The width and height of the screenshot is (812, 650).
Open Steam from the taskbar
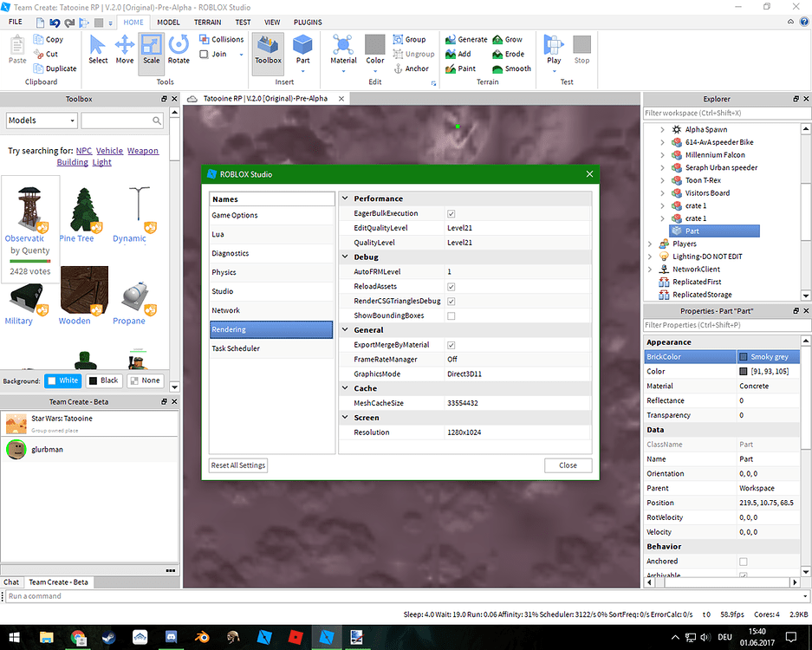[x=108, y=637]
